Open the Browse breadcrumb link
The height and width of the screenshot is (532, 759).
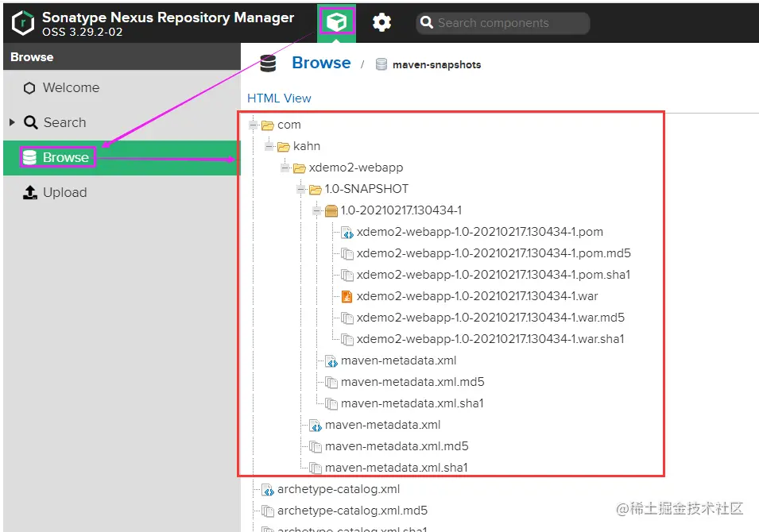coord(321,63)
